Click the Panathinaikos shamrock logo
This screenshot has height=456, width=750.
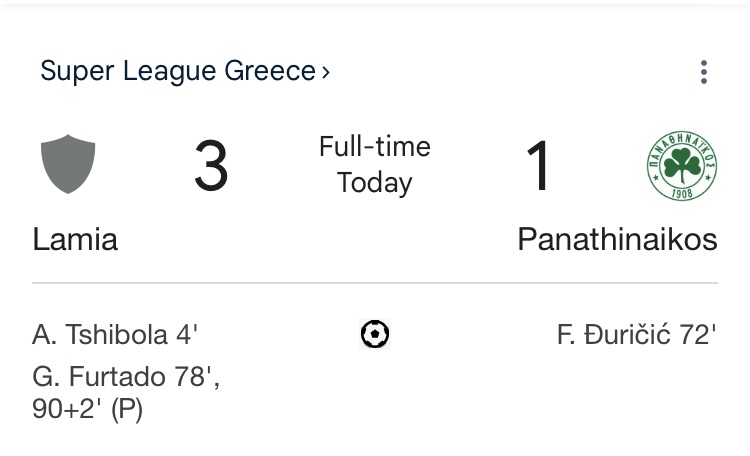click(681, 166)
